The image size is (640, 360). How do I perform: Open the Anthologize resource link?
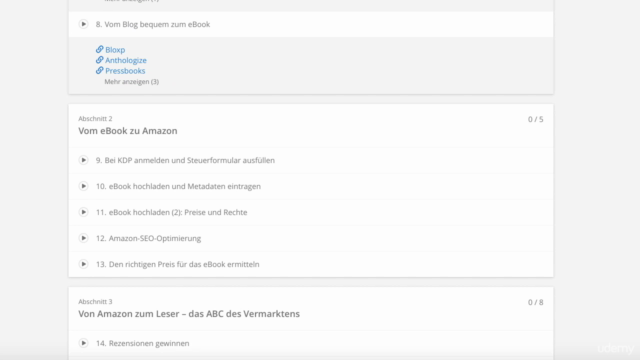126,60
